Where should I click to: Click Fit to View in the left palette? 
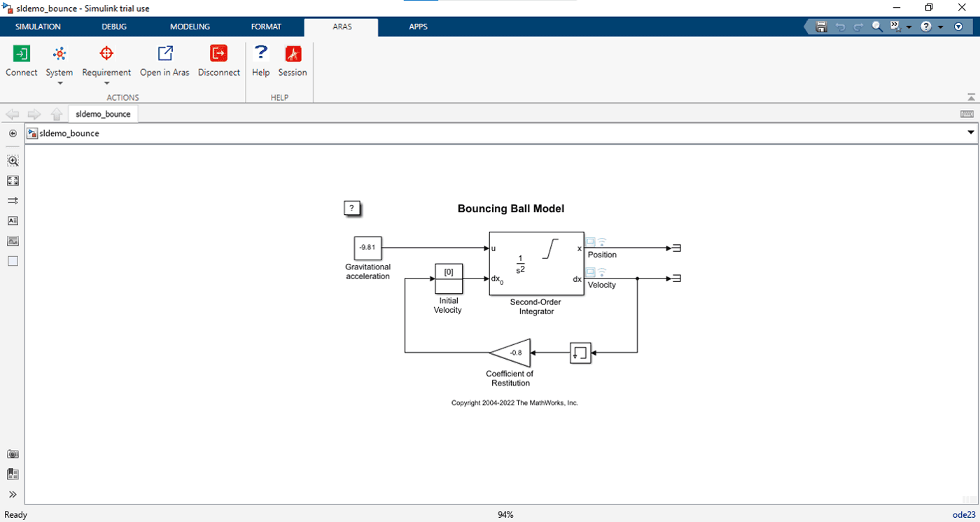(x=13, y=180)
